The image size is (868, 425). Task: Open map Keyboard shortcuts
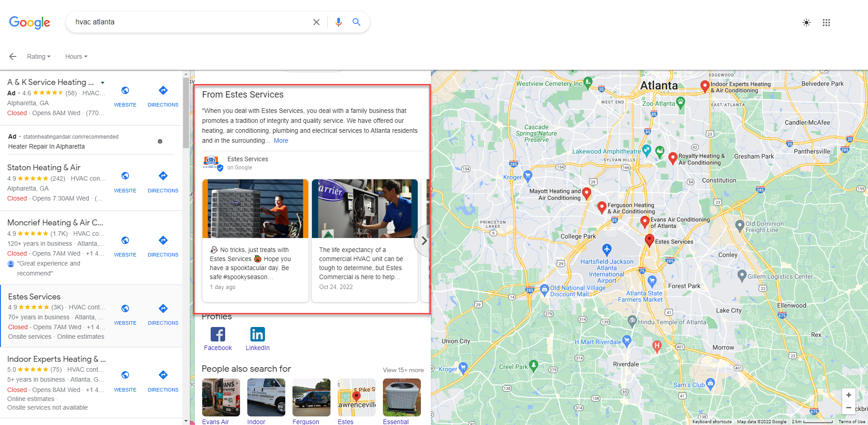712,422
